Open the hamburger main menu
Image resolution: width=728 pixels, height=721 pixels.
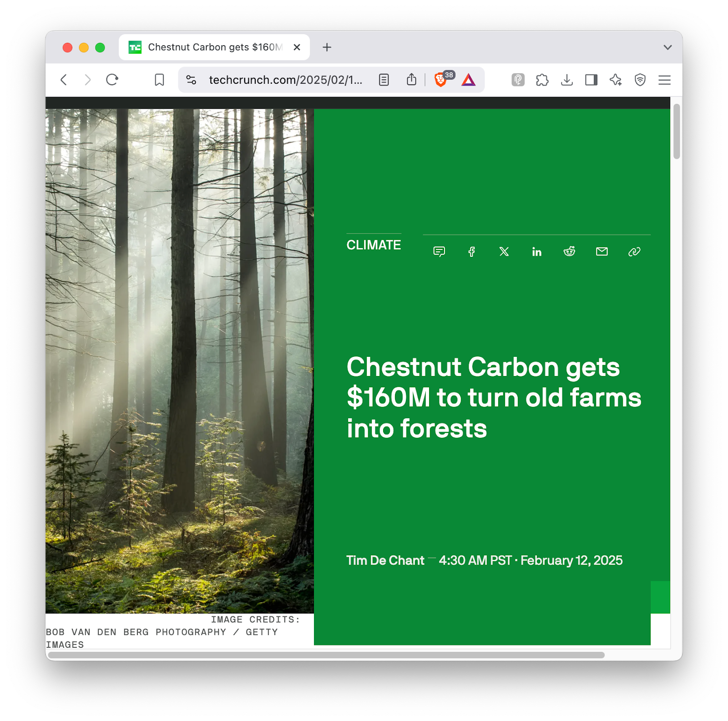click(665, 80)
